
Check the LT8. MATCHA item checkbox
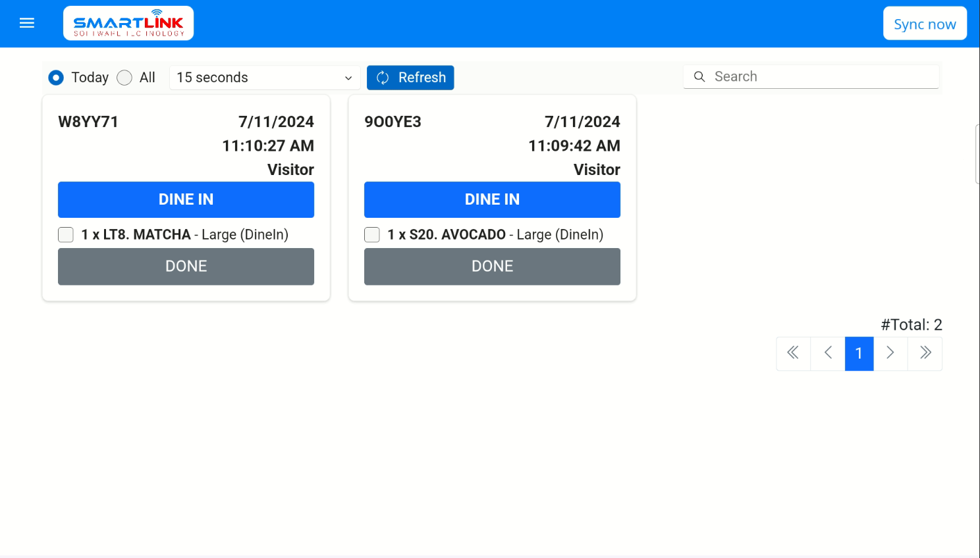66,235
